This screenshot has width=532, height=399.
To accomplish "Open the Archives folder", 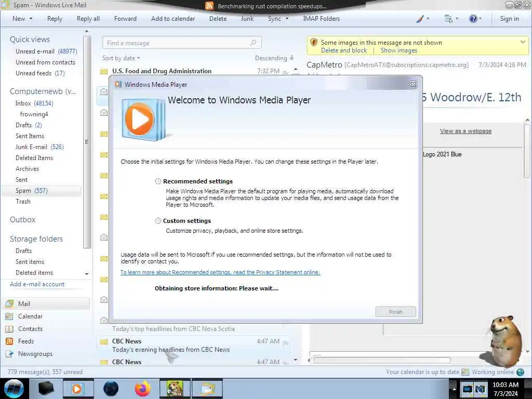I will pos(27,169).
